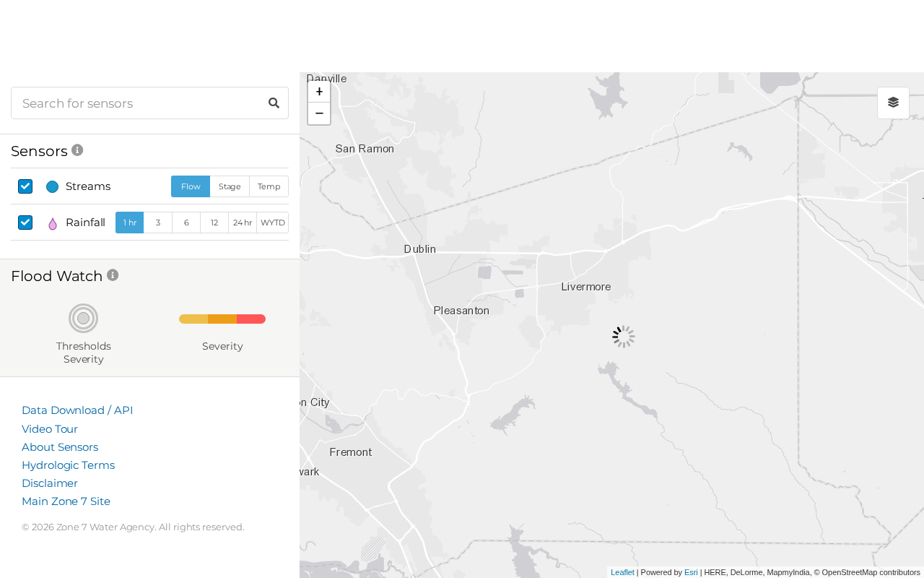The image size is (924, 578).
Task: Select the Stage streams option
Action: pos(230,186)
